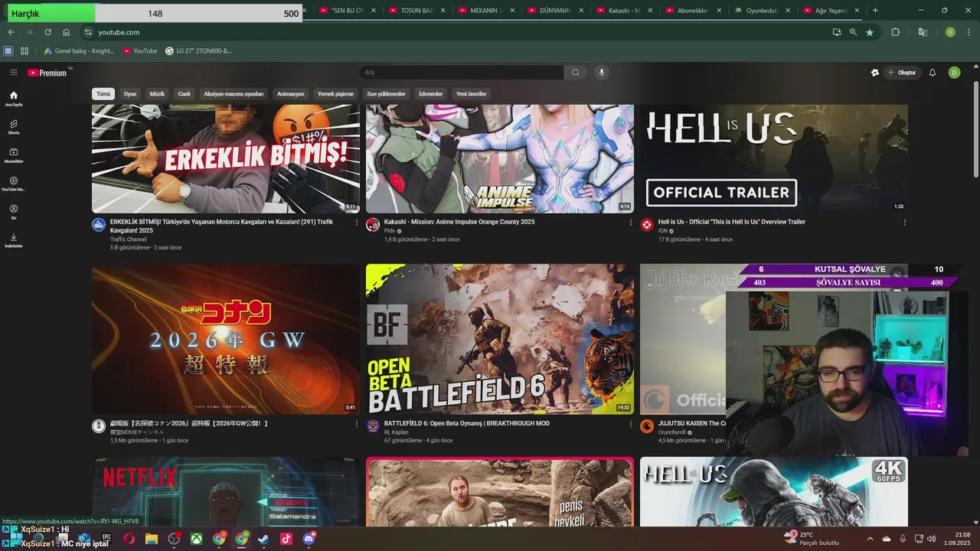980x551 pixels.
Task: Select the Tümü filter chip
Action: [103, 94]
